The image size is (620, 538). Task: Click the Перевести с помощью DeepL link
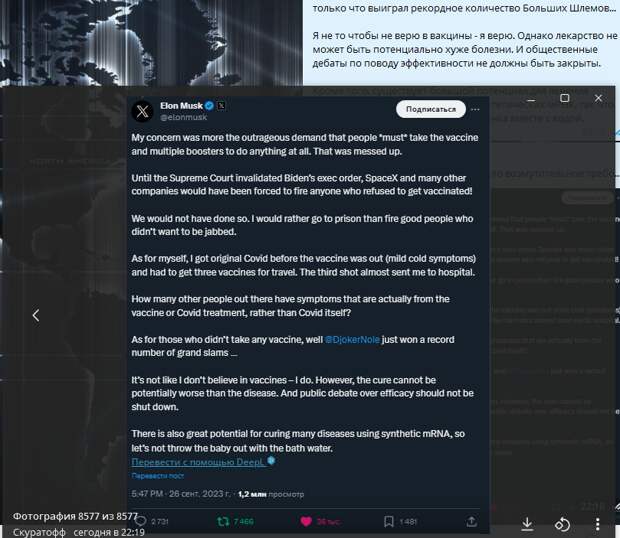tap(199, 462)
